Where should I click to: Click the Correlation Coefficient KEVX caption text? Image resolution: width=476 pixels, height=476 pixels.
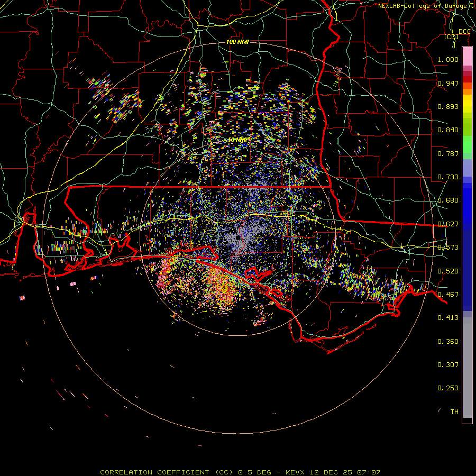click(240, 472)
